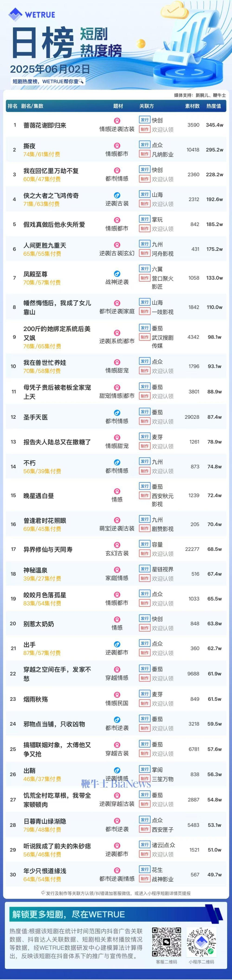The image size is (232, 980).
Task: Open the producer link 河舟影视
Action: 162,254
